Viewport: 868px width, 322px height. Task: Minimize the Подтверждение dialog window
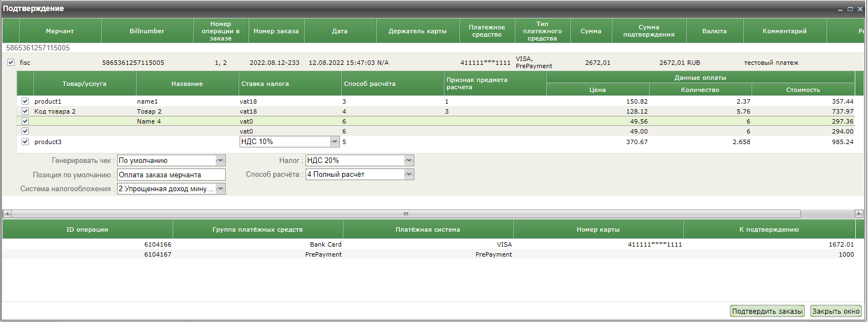[x=841, y=9]
